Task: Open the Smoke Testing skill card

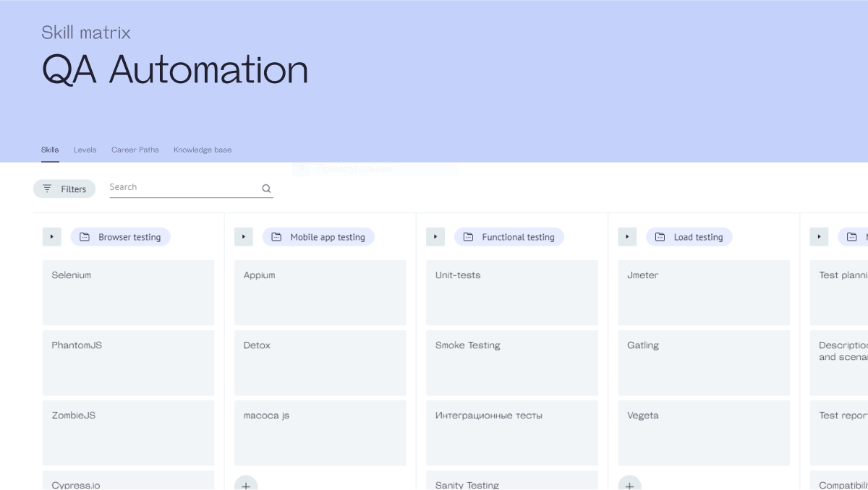Action: coord(512,363)
